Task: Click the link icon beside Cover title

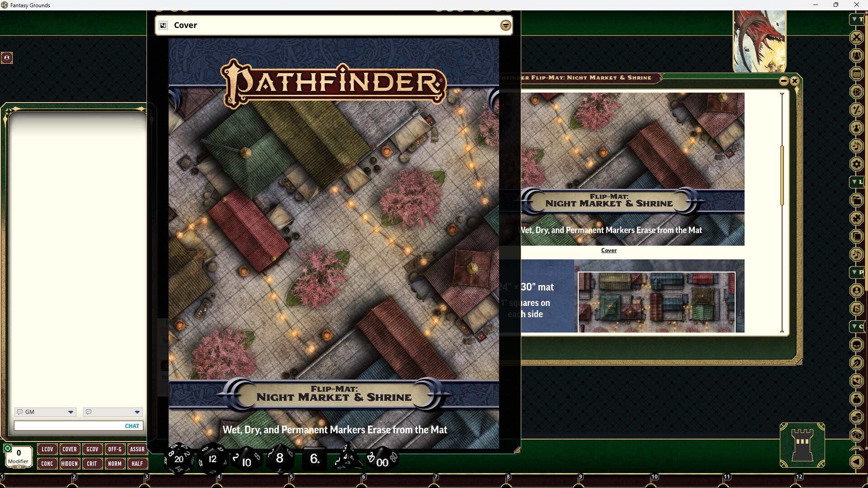Action: [163, 25]
